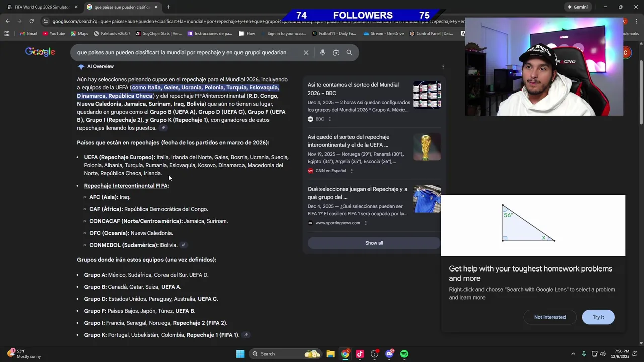Click 'Not interested' on Lens prompt

click(x=550, y=317)
